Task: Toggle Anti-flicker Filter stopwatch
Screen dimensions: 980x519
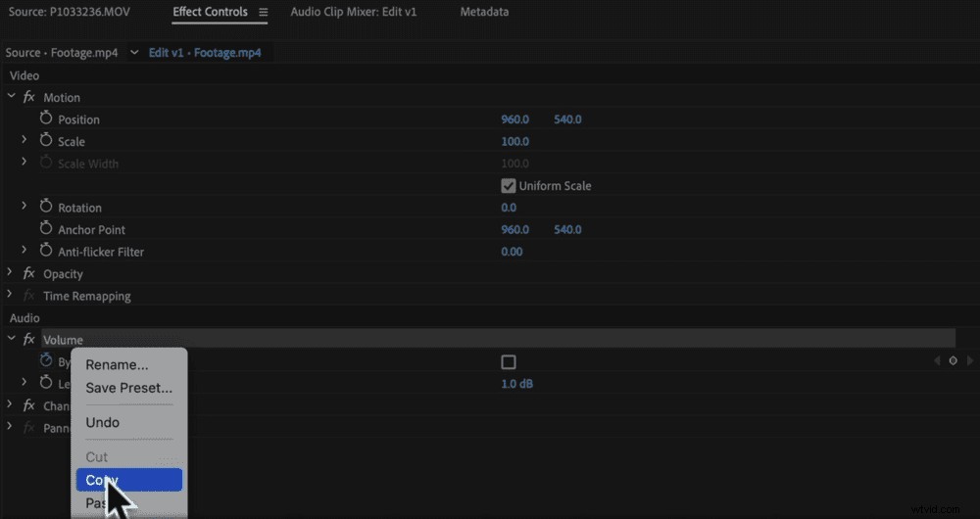Action: coord(46,251)
